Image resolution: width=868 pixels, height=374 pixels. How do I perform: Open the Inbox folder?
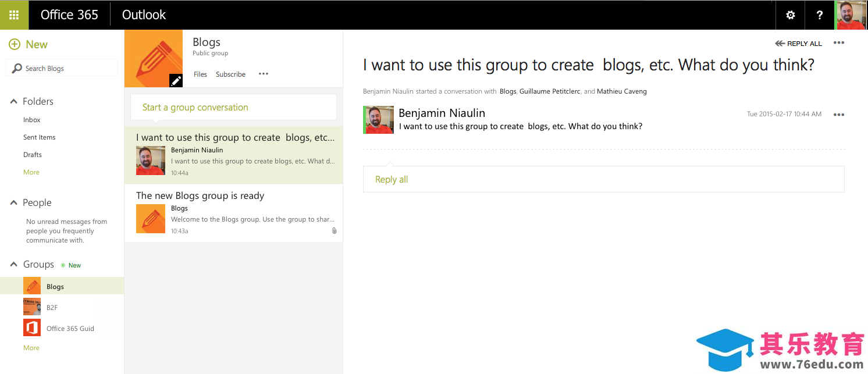click(x=32, y=120)
